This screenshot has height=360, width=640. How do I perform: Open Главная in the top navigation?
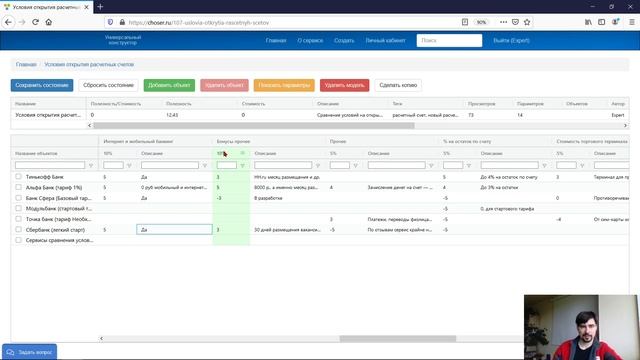[276, 40]
